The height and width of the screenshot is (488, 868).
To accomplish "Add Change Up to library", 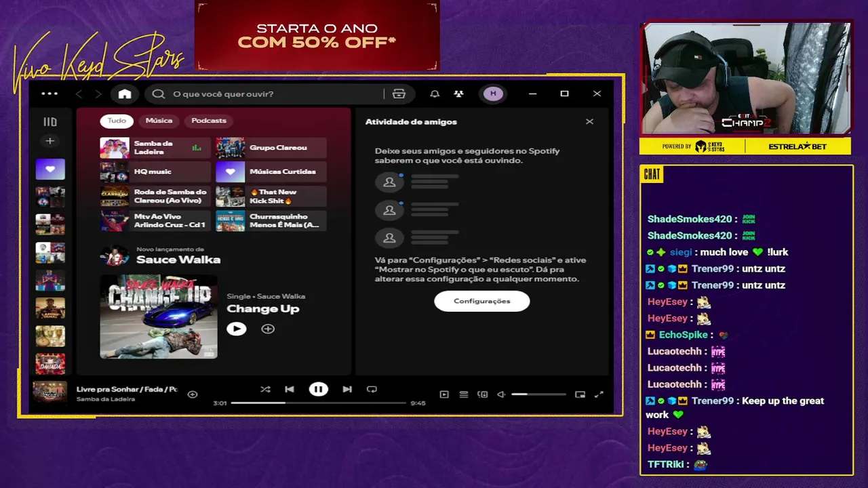I will 268,329.
